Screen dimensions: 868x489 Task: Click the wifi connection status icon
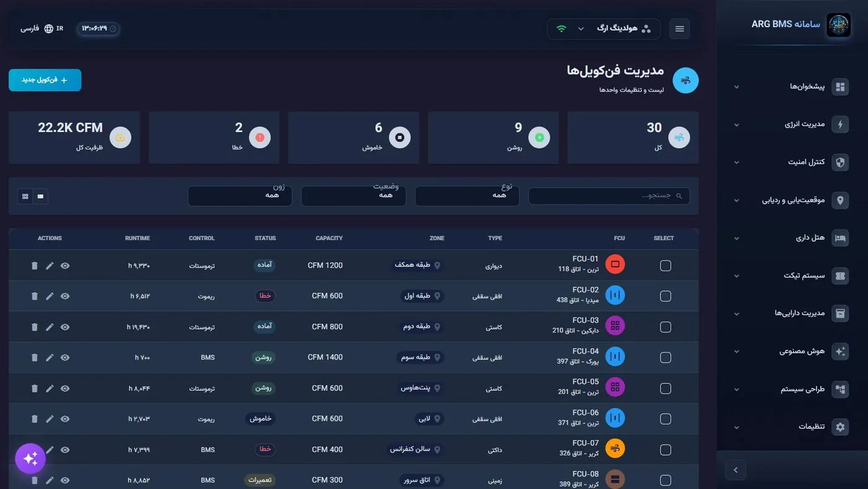(x=561, y=29)
